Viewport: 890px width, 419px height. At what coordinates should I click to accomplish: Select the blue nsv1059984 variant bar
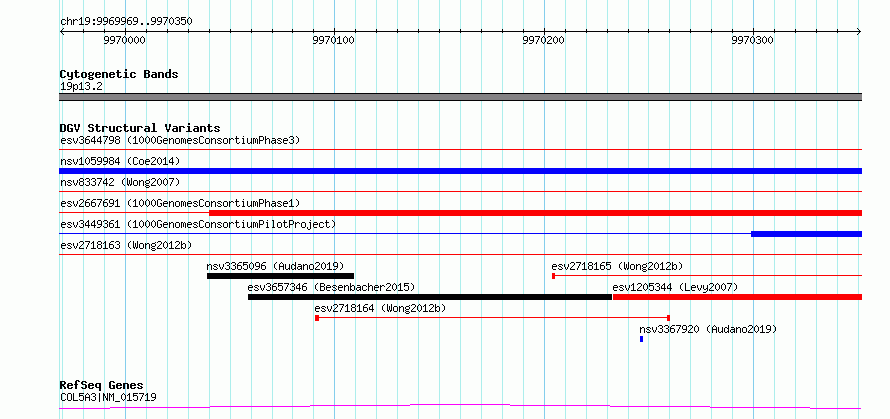pyautogui.click(x=460, y=171)
